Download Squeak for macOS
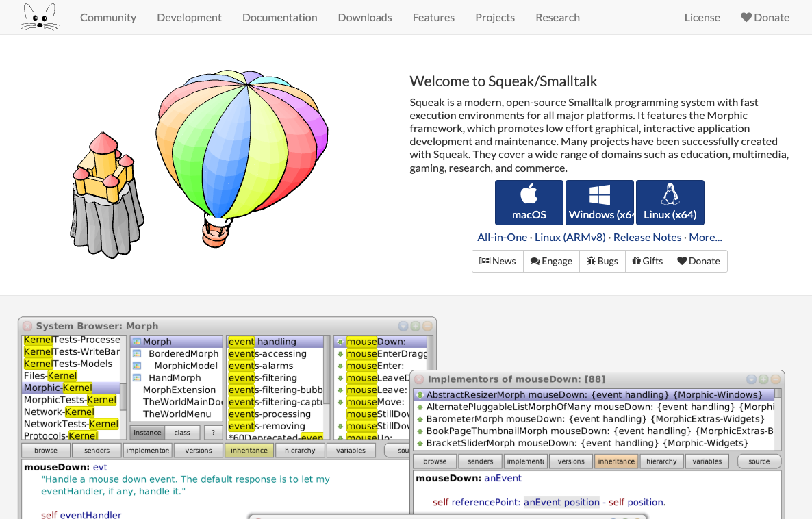The width and height of the screenshot is (812, 519). [x=529, y=203]
